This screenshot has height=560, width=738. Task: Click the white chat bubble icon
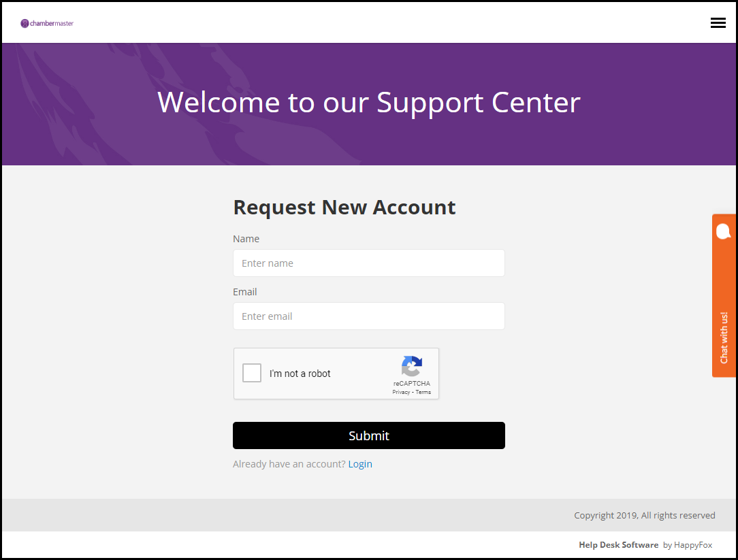point(723,231)
